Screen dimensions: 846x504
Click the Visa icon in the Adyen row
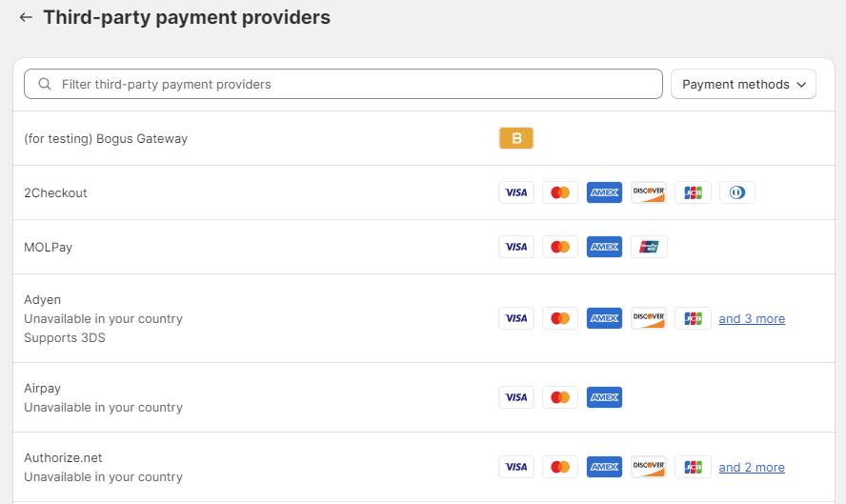(x=516, y=318)
